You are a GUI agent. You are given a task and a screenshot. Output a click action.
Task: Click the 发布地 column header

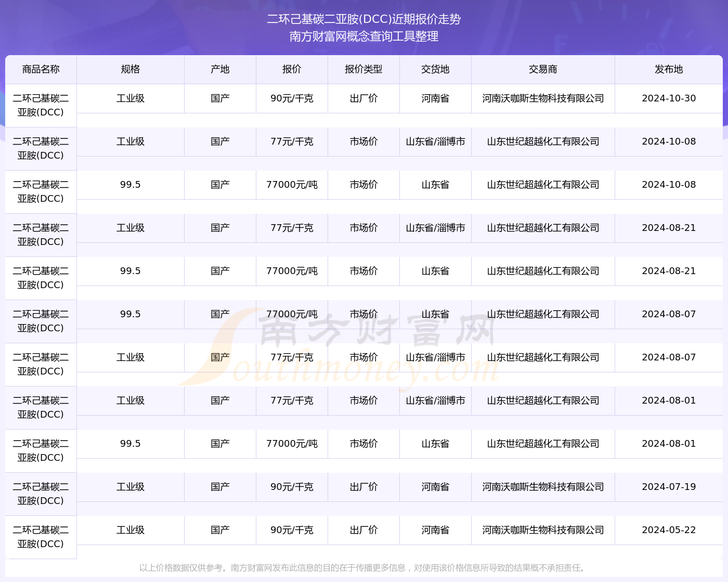669,69
